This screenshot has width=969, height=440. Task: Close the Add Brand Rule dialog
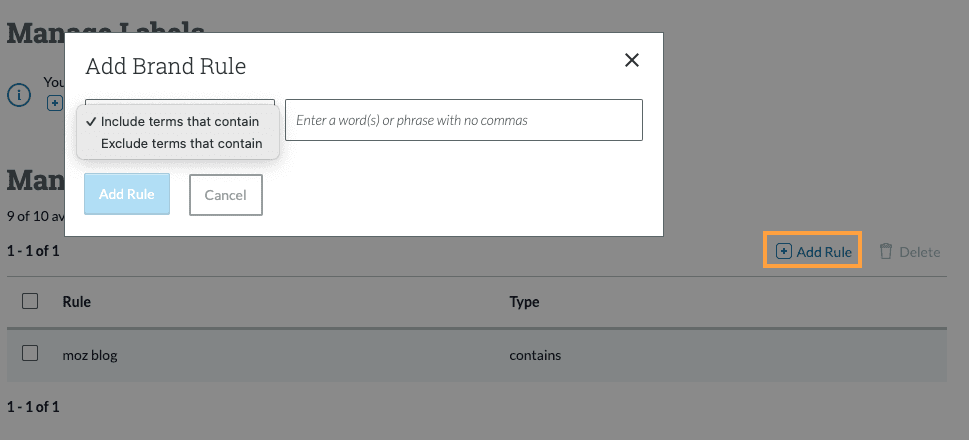pyautogui.click(x=632, y=60)
